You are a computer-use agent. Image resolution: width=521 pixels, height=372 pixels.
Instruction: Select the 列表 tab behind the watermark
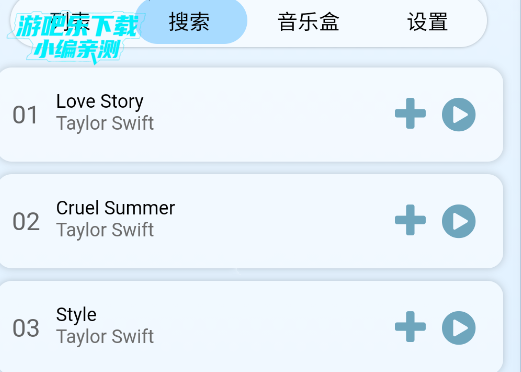pyautogui.click(x=70, y=23)
